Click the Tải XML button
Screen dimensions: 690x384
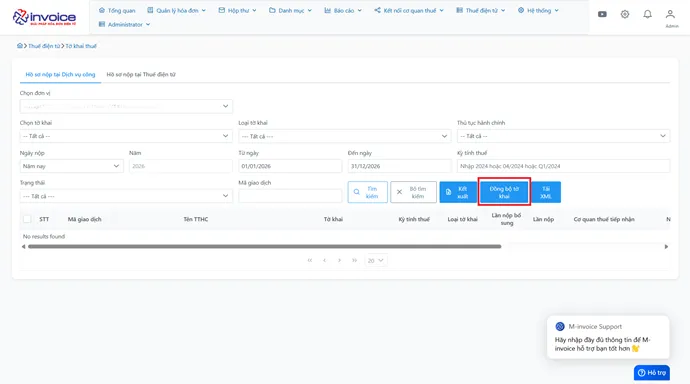point(546,192)
